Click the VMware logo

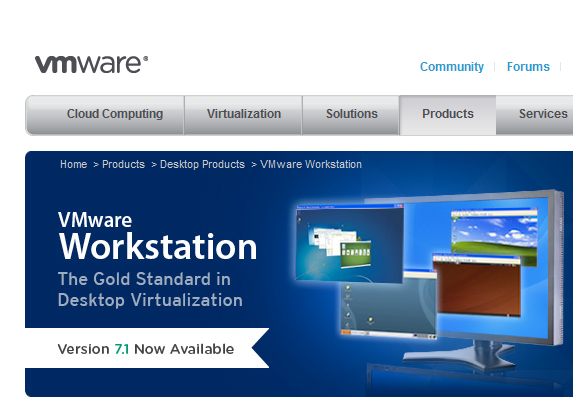coord(91,64)
